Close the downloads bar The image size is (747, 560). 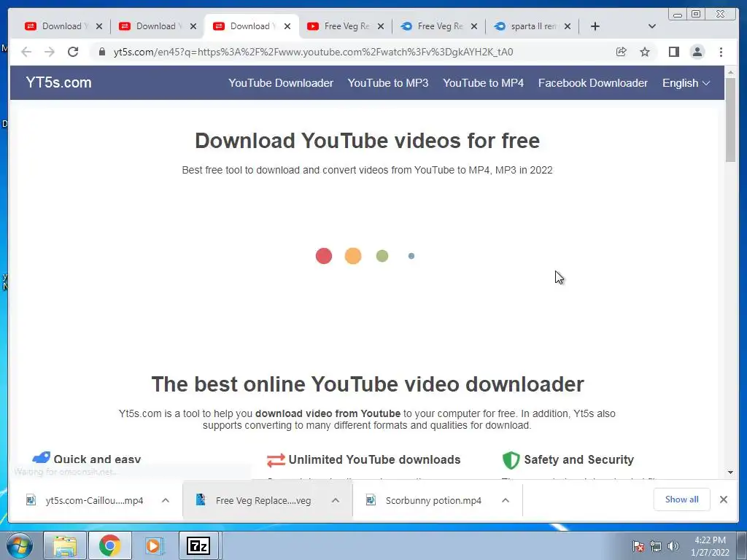(x=723, y=499)
